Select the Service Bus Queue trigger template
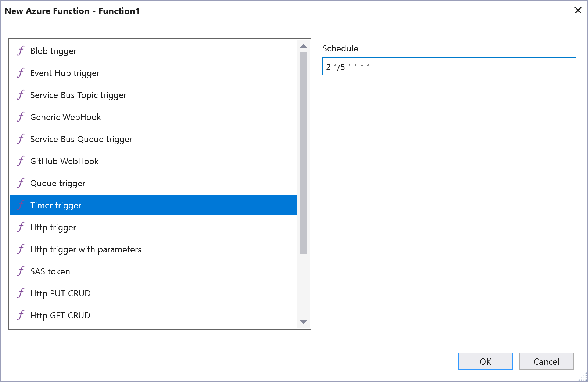This screenshot has height=382, width=588. click(x=81, y=139)
